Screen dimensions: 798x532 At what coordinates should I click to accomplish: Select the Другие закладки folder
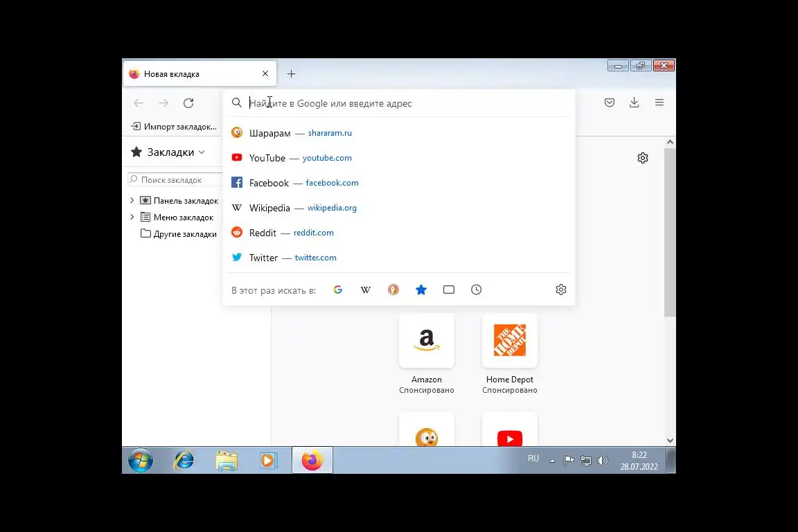[x=179, y=233]
